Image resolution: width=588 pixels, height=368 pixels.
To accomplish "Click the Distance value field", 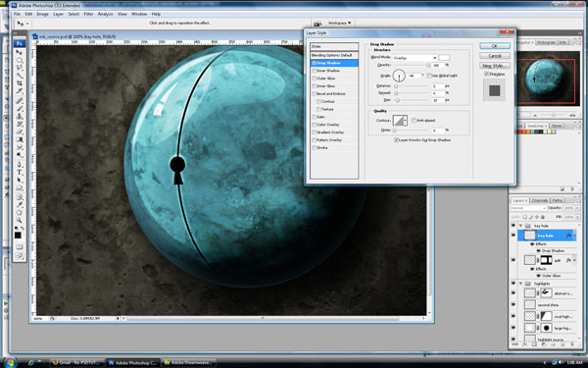I will (438, 86).
